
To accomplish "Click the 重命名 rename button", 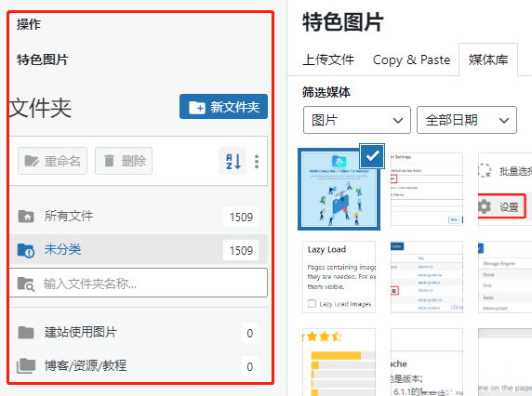I will coord(53,161).
